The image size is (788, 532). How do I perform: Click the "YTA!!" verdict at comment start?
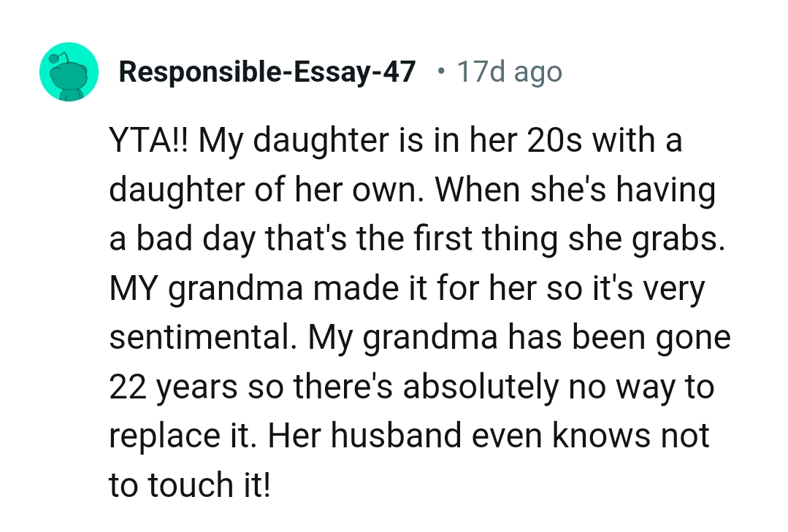pos(149,140)
